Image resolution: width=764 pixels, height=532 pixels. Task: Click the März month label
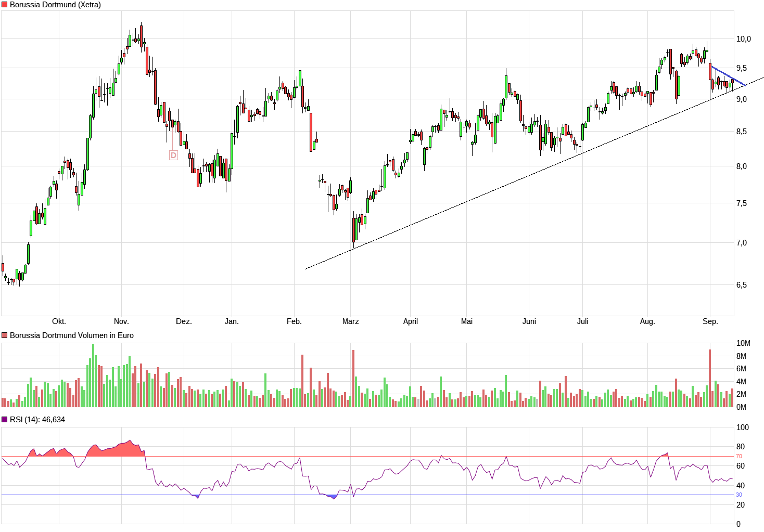pos(351,321)
